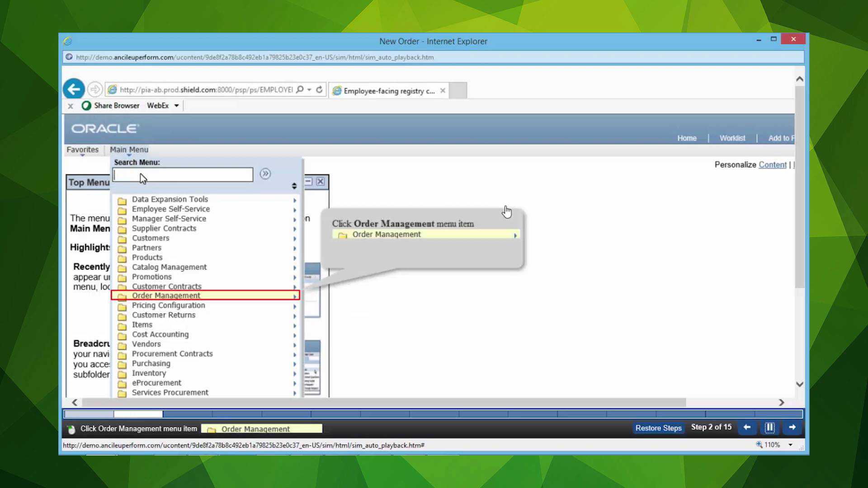Viewport: 868px width, 488px height.
Task: Click the browser forward arrow button
Action: pyautogui.click(x=94, y=89)
